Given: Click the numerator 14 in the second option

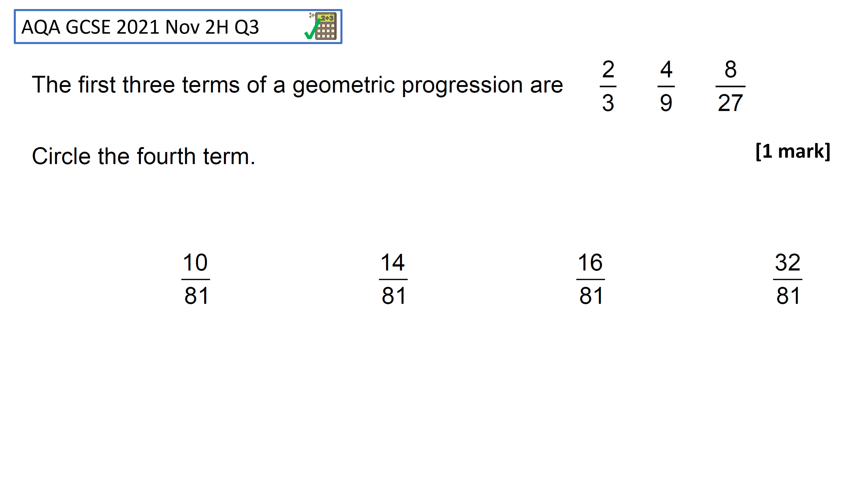Looking at the screenshot, I should (393, 262).
